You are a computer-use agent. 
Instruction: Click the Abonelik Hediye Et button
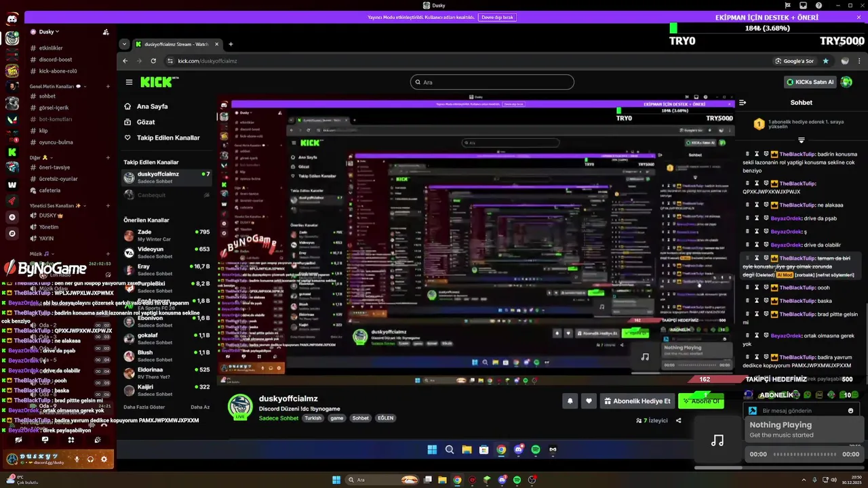(x=637, y=401)
